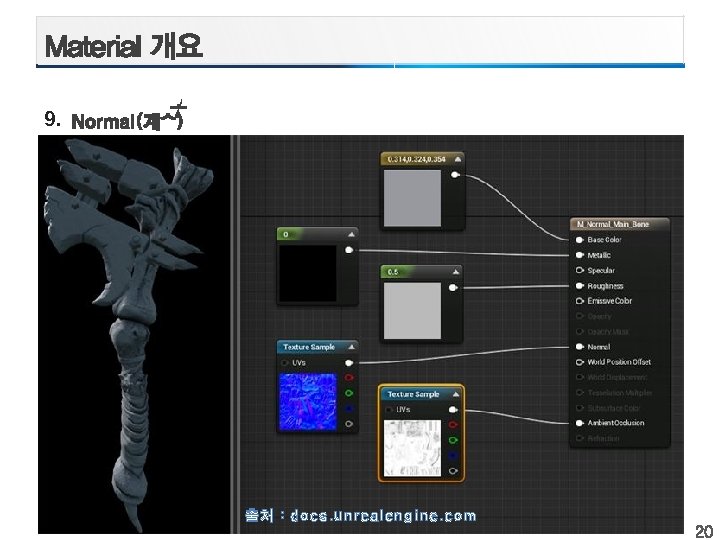Click the Ambient Occlusion input pin
The width and height of the screenshot is (720, 540).
pos(579,423)
